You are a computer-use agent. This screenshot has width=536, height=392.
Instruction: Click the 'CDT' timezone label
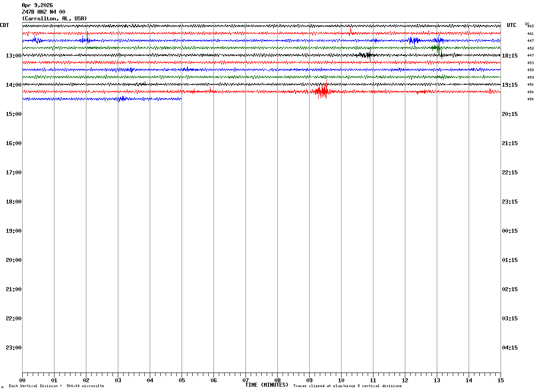point(4,25)
